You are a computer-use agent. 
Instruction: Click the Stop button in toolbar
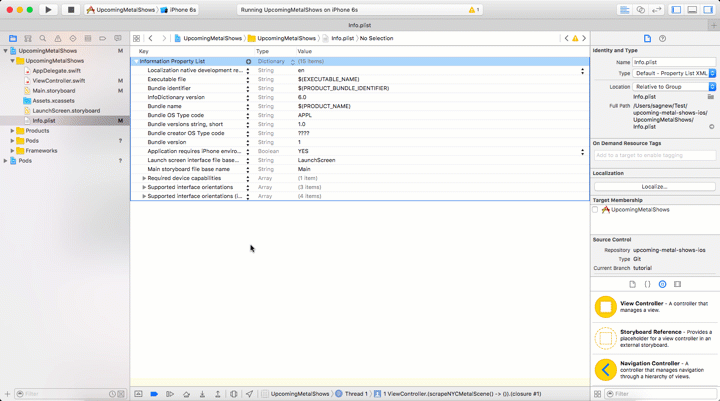pyautogui.click(x=71, y=10)
